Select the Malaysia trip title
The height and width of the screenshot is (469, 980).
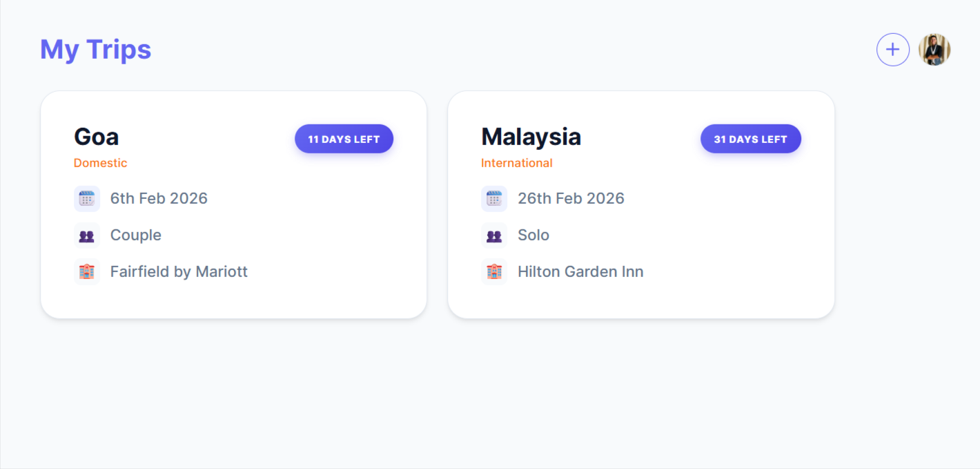click(531, 136)
